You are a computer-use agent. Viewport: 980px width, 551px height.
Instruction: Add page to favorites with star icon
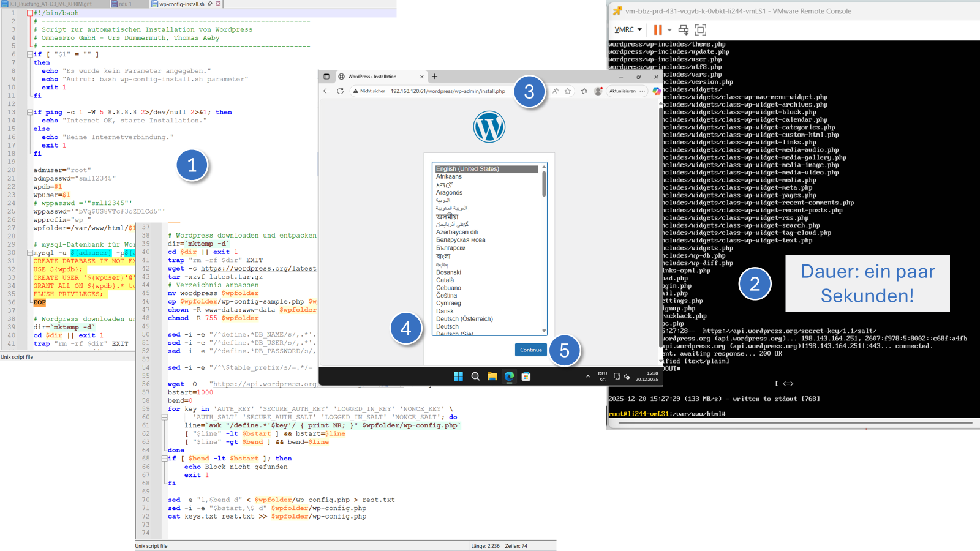coord(568,91)
